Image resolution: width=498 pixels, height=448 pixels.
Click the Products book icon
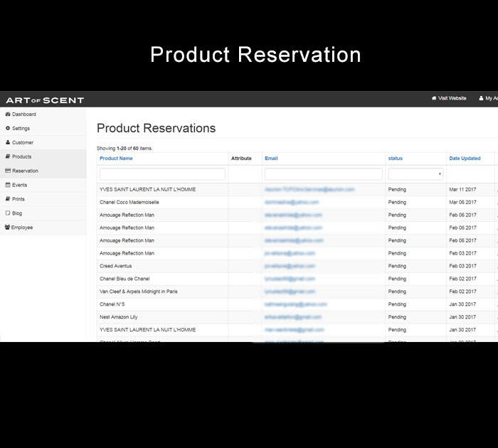[x=8, y=156]
